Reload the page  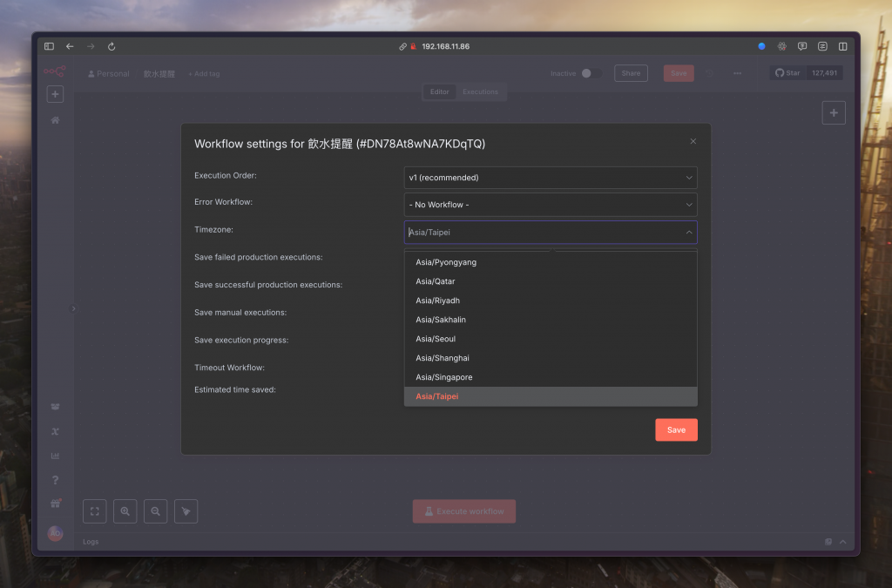pos(111,47)
